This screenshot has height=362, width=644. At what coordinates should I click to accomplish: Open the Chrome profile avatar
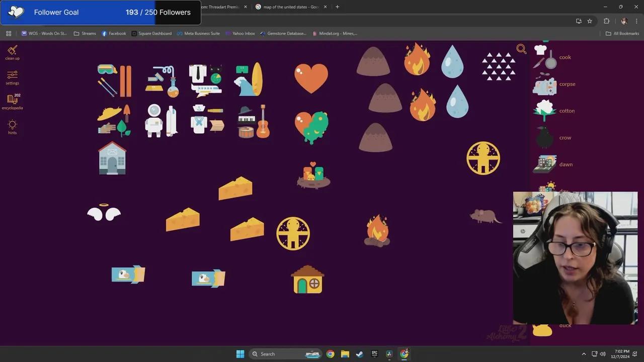click(624, 21)
